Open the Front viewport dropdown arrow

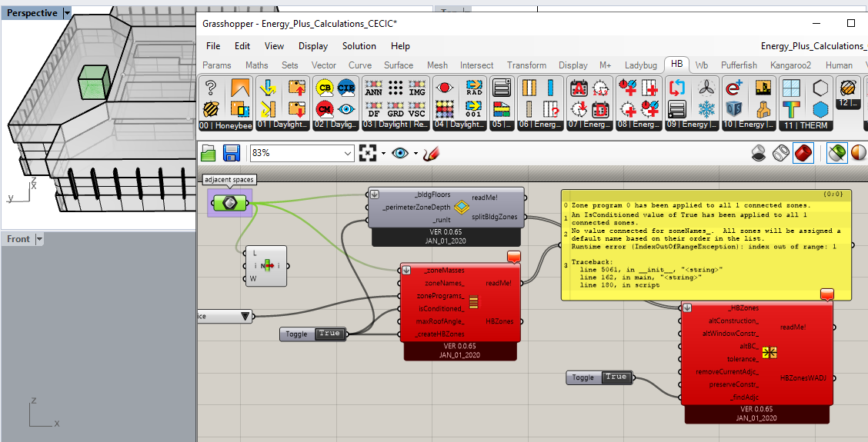pos(39,239)
